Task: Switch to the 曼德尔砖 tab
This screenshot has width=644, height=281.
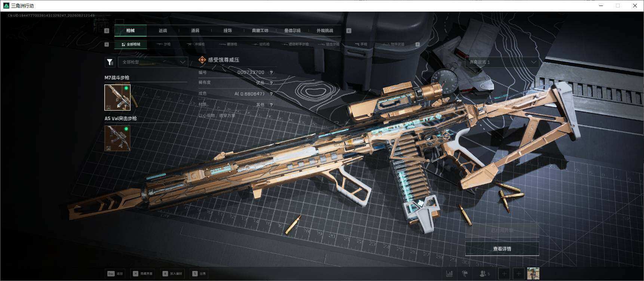Action: point(292,31)
